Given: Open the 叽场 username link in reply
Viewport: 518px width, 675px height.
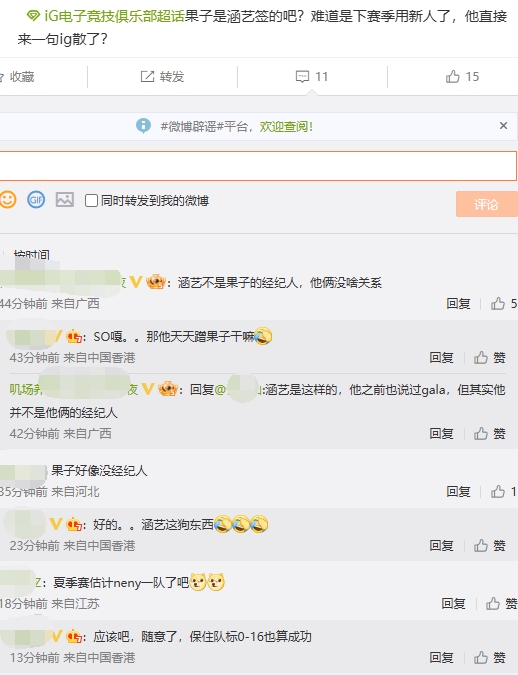Looking at the screenshot, I should pos(73,390).
